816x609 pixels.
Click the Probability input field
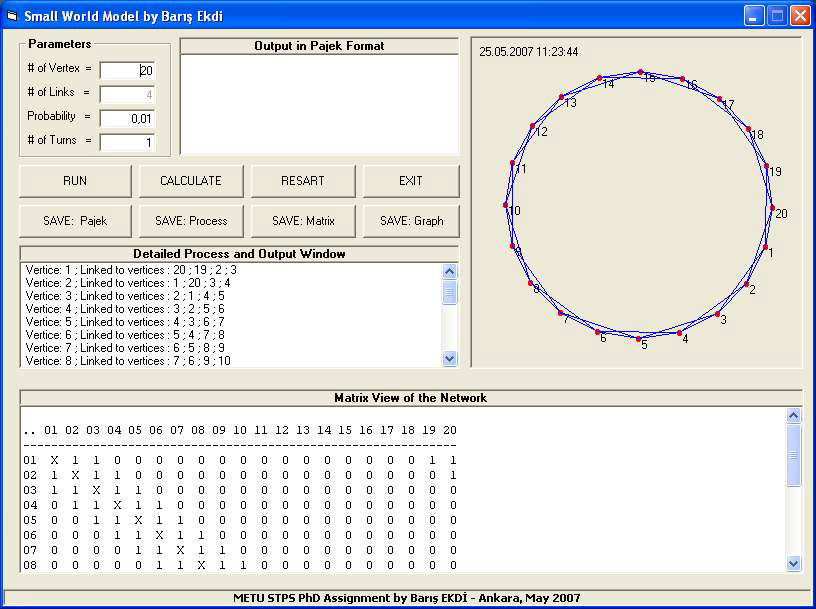click(127, 118)
